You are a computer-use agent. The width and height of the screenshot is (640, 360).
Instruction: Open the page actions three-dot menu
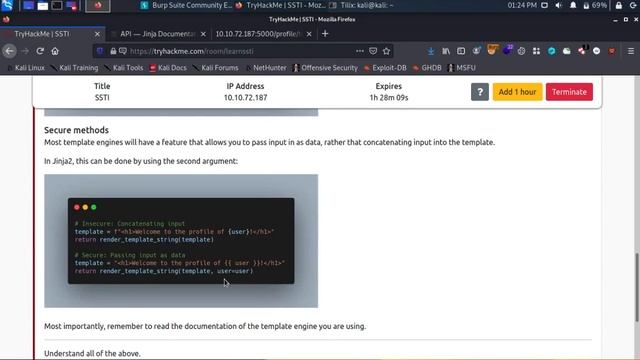[x=360, y=51]
